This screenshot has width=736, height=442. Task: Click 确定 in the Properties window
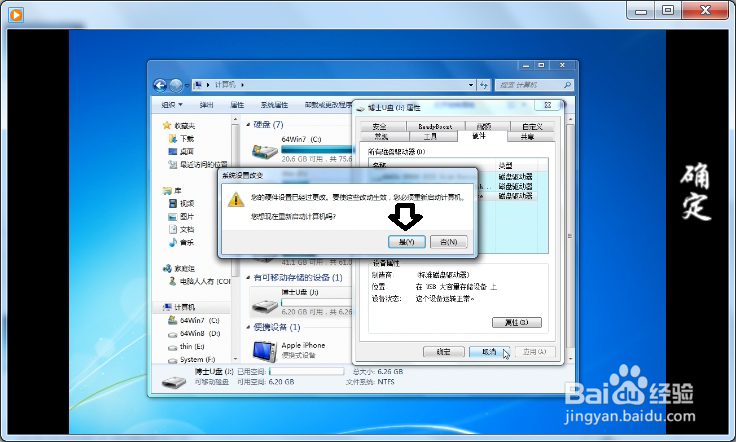click(444, 351)
